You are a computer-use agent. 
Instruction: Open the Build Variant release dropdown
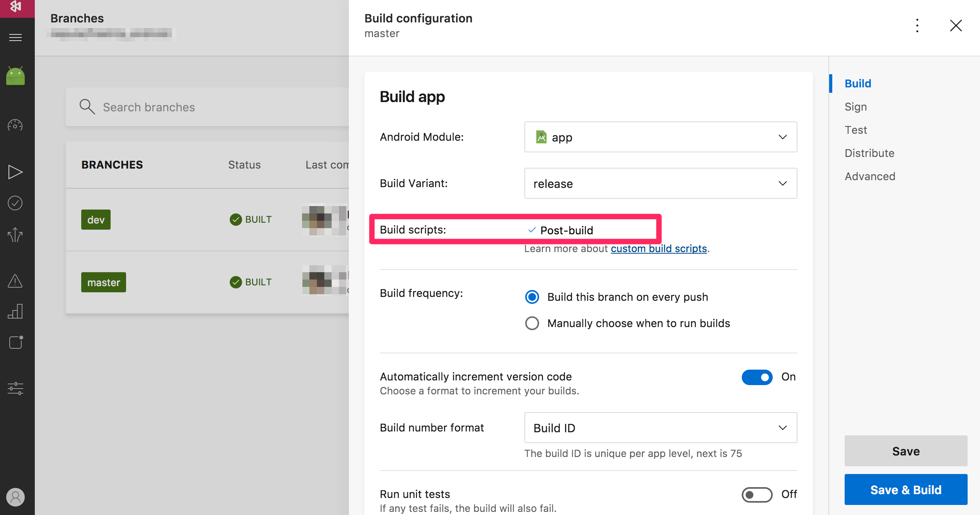661,184
